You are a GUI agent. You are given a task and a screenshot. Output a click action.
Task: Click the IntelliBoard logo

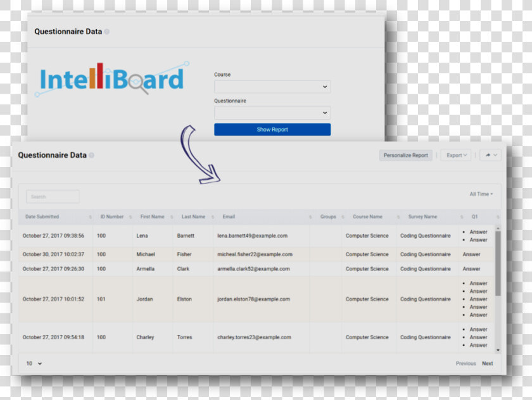point(112,78)
